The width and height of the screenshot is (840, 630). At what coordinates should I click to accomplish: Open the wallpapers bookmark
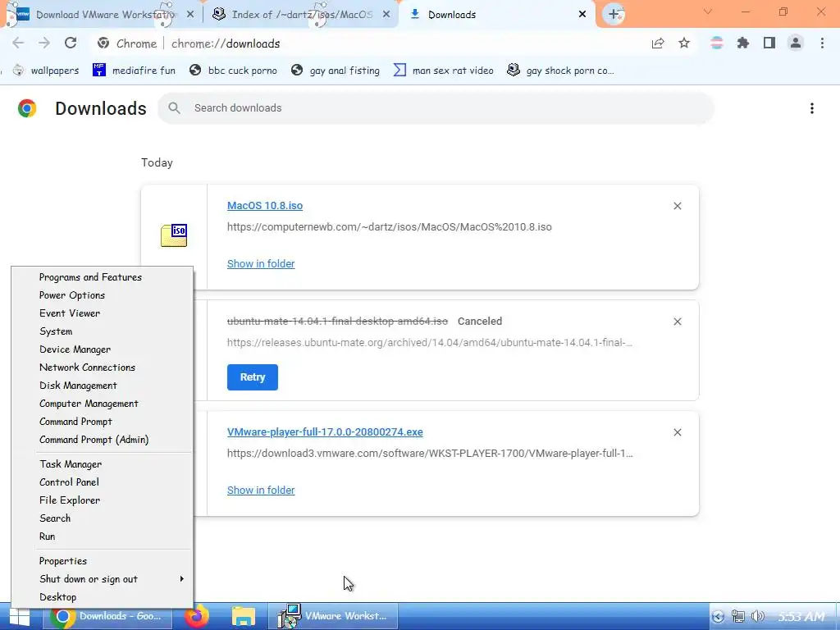[46, 71]
